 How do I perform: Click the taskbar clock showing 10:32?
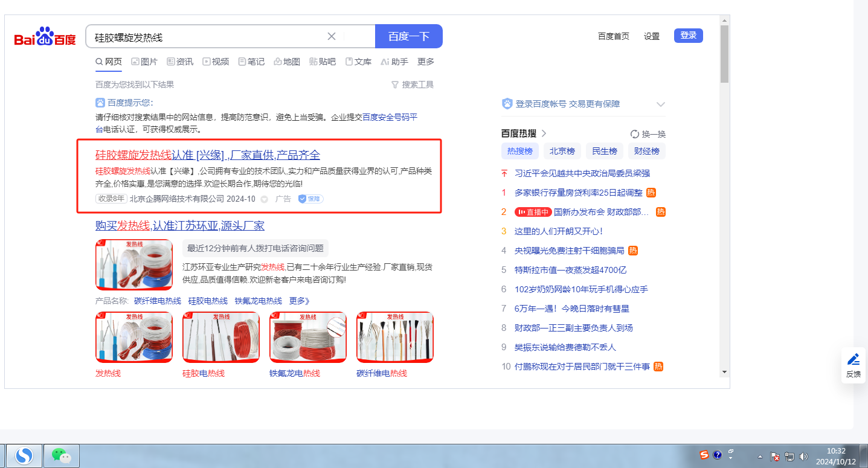point(836,456)
